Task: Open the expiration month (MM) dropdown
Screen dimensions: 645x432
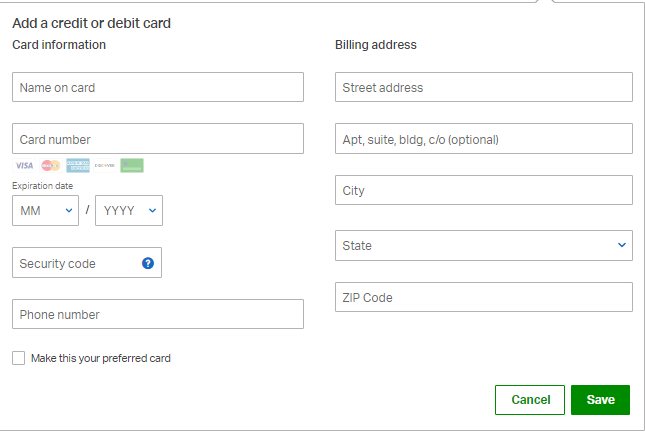Action: click(45, 210)
